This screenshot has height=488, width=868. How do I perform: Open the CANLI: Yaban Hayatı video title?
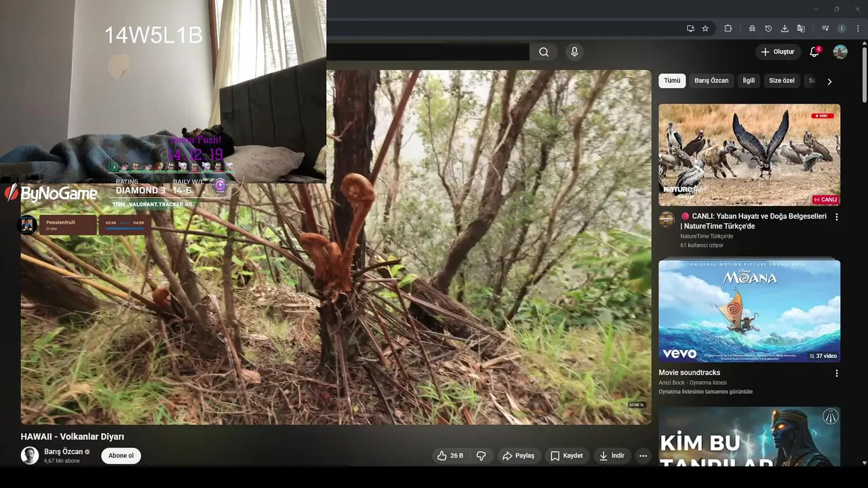point(753,221)
